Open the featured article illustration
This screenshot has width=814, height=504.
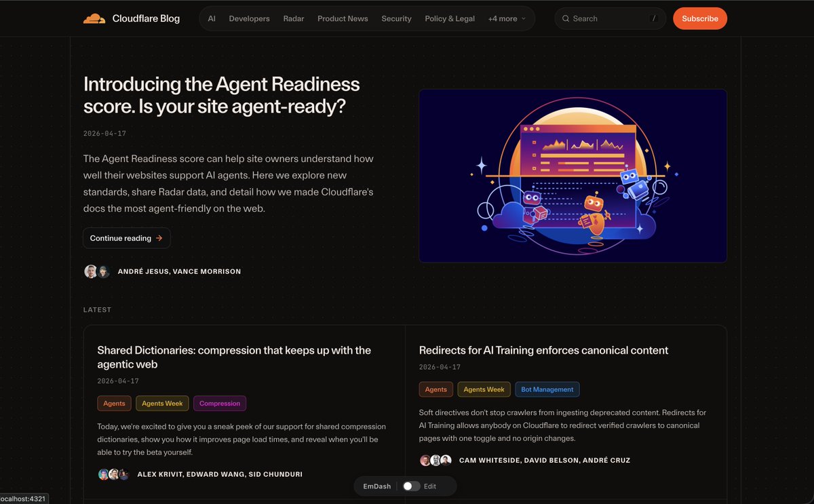click(573, 176)
